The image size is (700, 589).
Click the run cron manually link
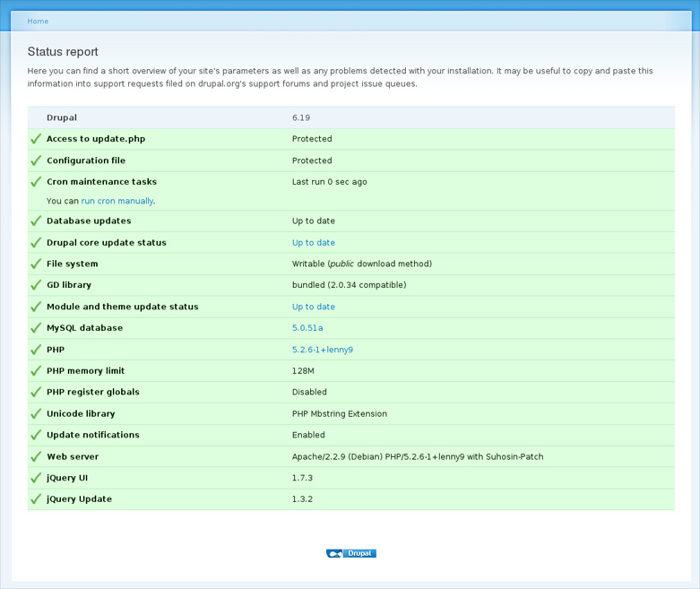(x=117, y=202)
